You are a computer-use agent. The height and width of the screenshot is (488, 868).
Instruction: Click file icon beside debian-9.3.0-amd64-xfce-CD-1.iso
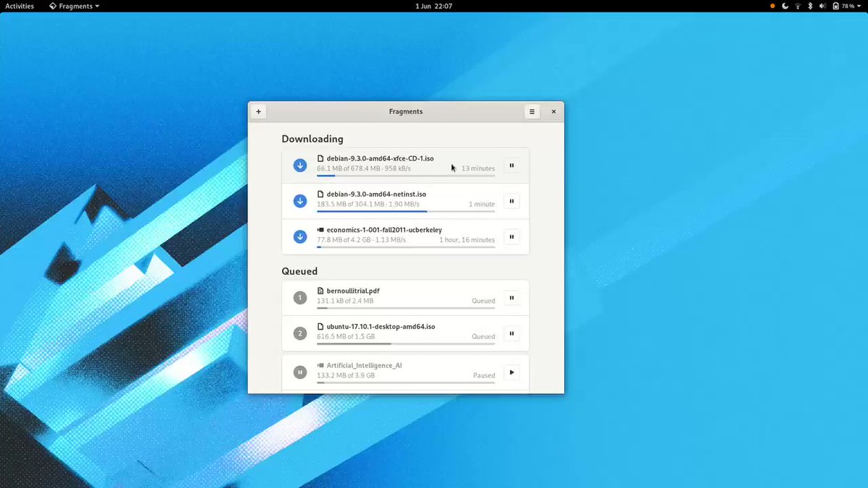coord(320,158)
